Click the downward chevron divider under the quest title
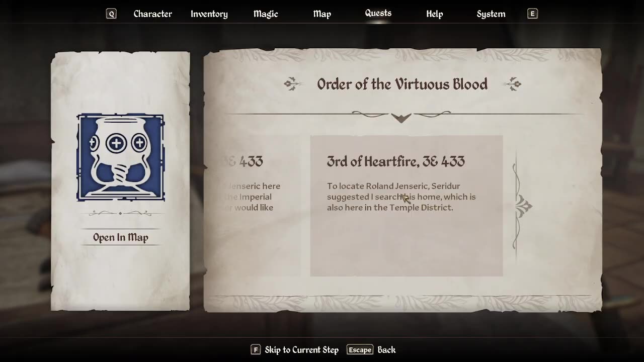Viewport: 644px width, 362px height. pos(401,117)
